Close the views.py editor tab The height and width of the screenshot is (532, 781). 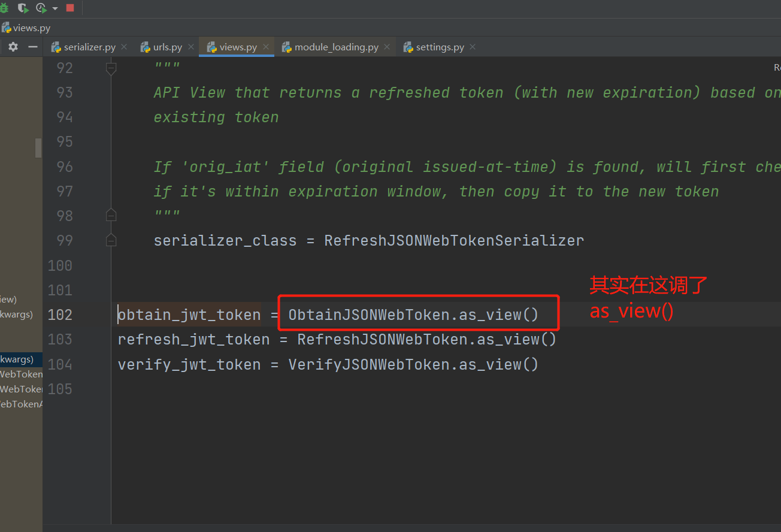point(266,47)
